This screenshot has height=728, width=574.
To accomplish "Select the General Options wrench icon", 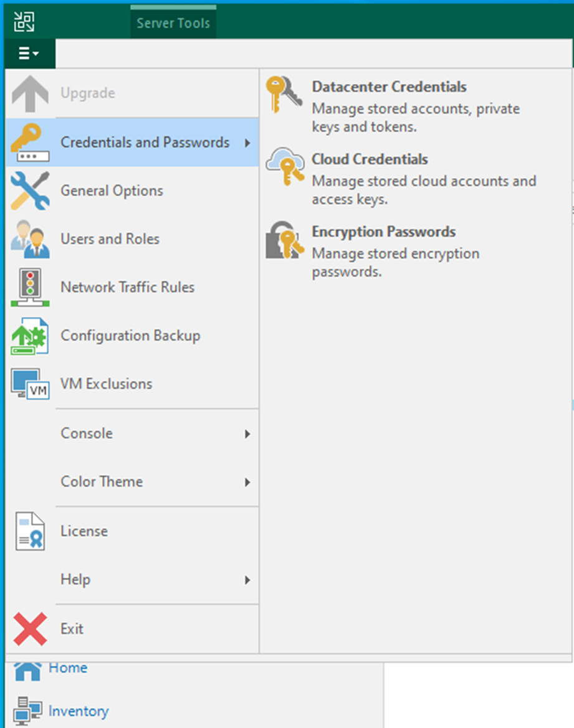I will (30, 191).
